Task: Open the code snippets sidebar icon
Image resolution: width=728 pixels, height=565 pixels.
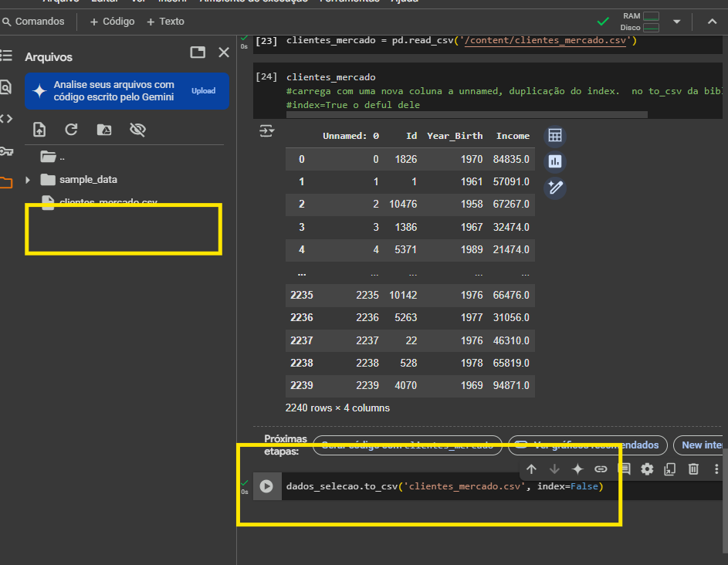Action: point(6,119)
